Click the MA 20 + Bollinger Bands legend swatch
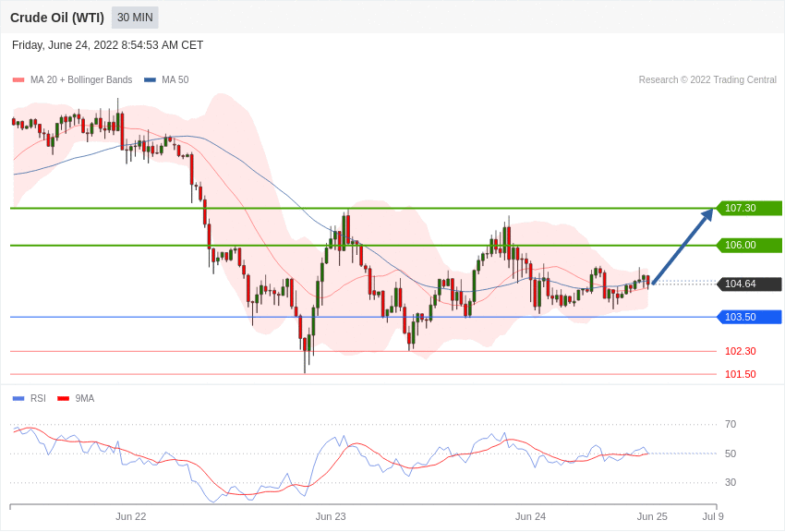Viewport: 785px width, 532px height. click(18, 79)
